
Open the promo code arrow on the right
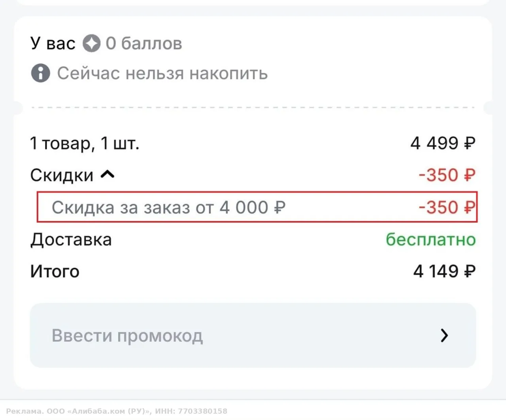pos(444,335)
